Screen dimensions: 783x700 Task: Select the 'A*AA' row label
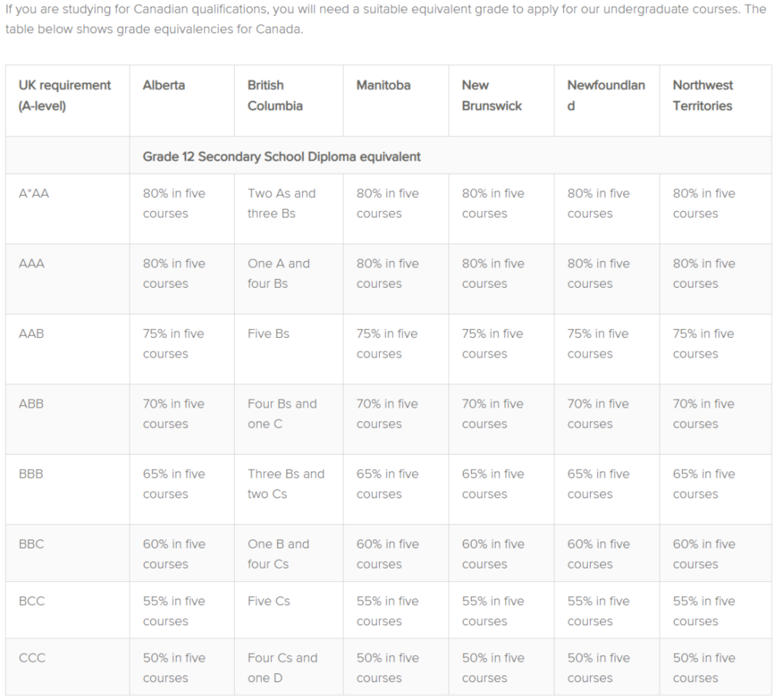point(34,194)
